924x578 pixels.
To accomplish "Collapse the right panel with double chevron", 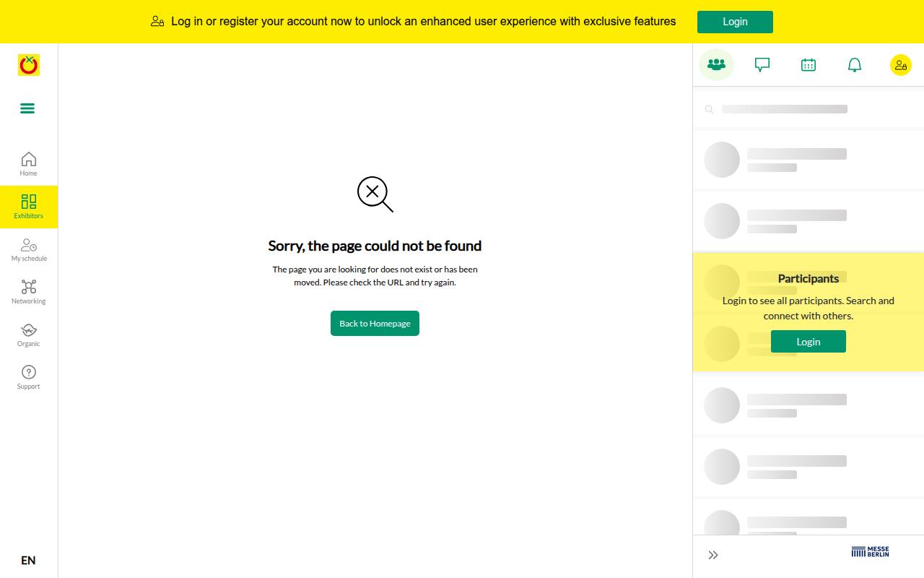I will click(713, 555).
